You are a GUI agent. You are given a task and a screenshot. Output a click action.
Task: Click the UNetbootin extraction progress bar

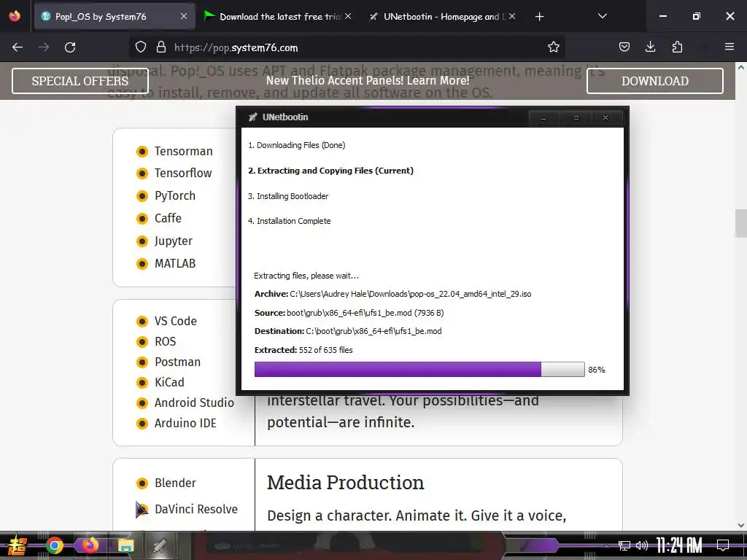419,370
